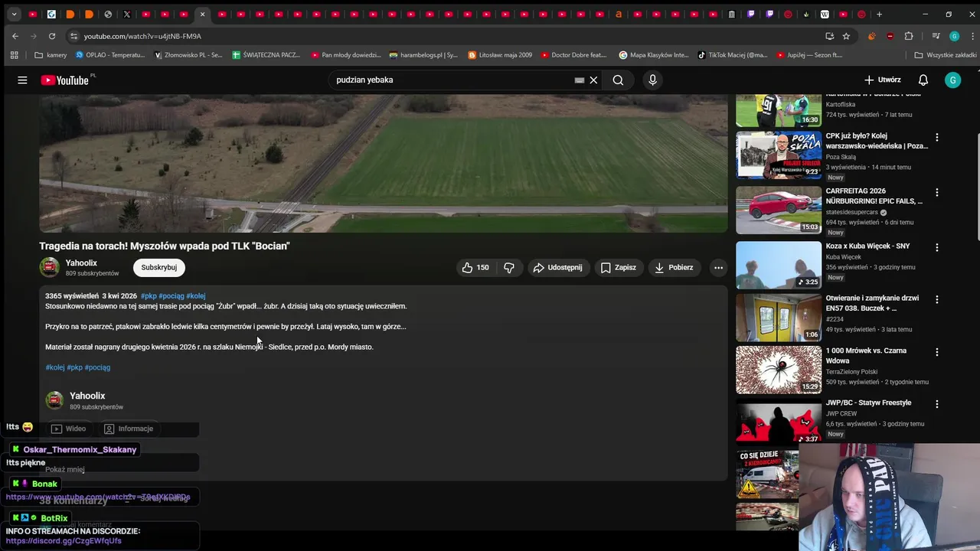Viewport: 980px width, 551px height.
Task: Open options for CARFREITAG 2026 video
Action: tap(936, 192)
